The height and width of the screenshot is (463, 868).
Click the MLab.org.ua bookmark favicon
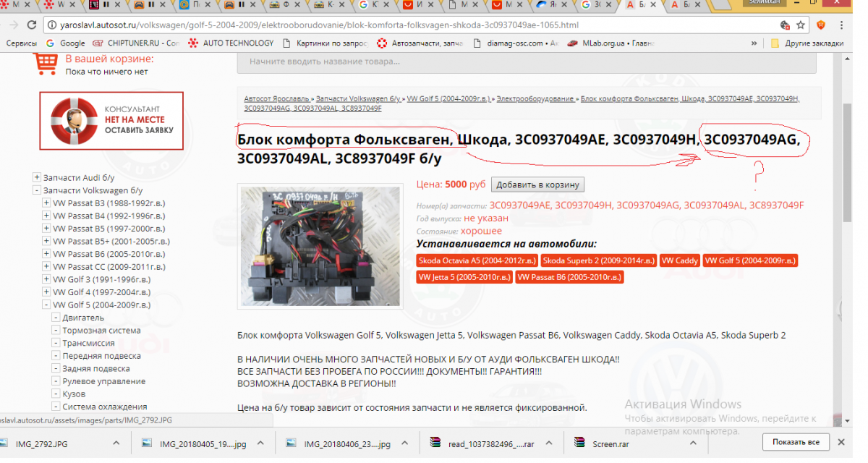tap(572, 43)
